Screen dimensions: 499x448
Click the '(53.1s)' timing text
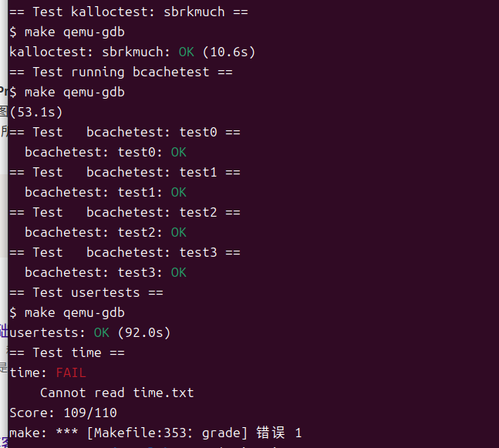36,112
